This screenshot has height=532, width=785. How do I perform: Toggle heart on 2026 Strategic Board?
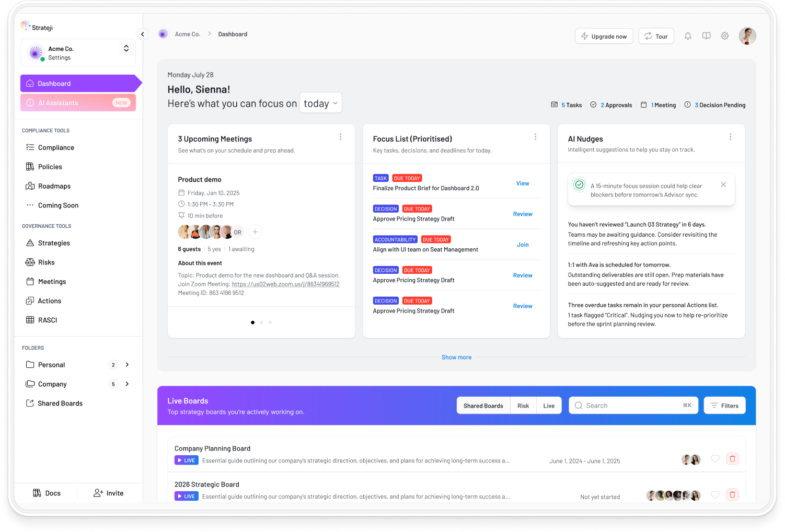715,495
